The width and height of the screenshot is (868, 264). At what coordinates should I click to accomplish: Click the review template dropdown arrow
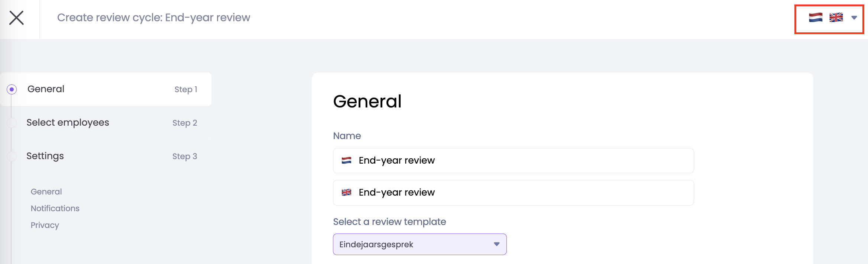(x=496, y=244)
